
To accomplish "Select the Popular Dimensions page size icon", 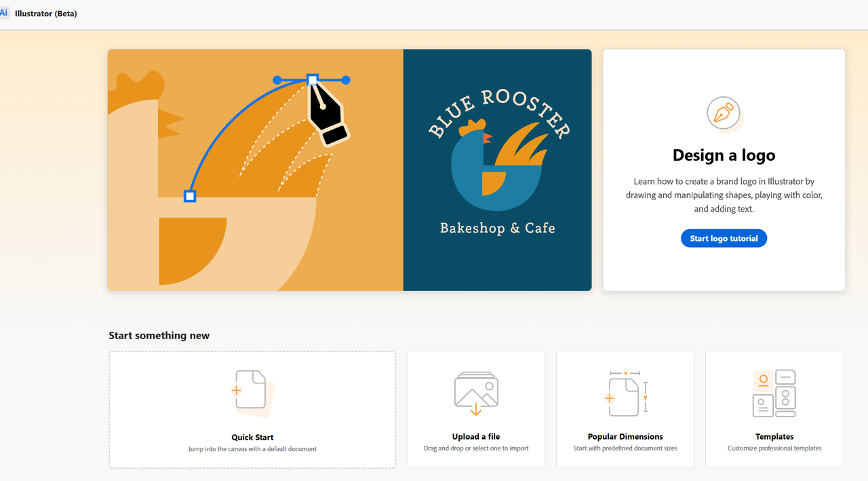I will coord(626,393).
